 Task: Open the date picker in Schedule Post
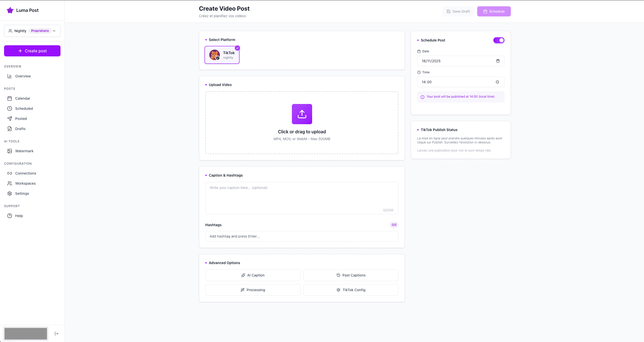point(497,61)
